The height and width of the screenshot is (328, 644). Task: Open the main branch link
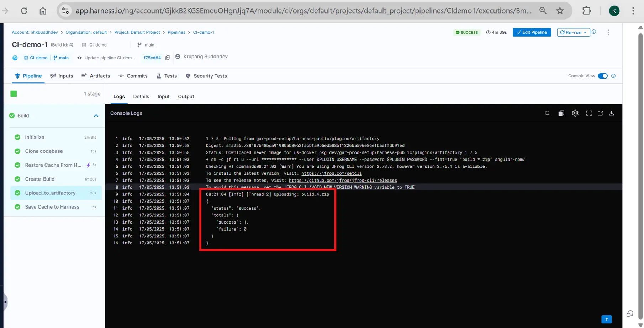coord(61,58)
